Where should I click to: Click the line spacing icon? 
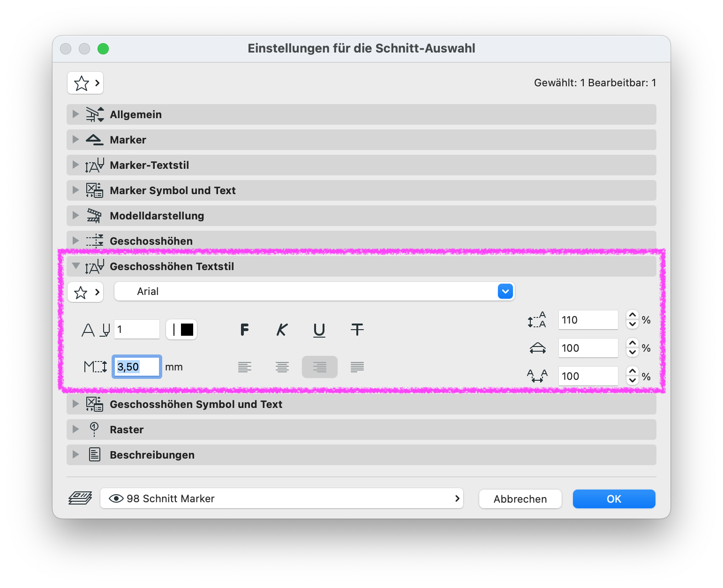tap(537, 320)
